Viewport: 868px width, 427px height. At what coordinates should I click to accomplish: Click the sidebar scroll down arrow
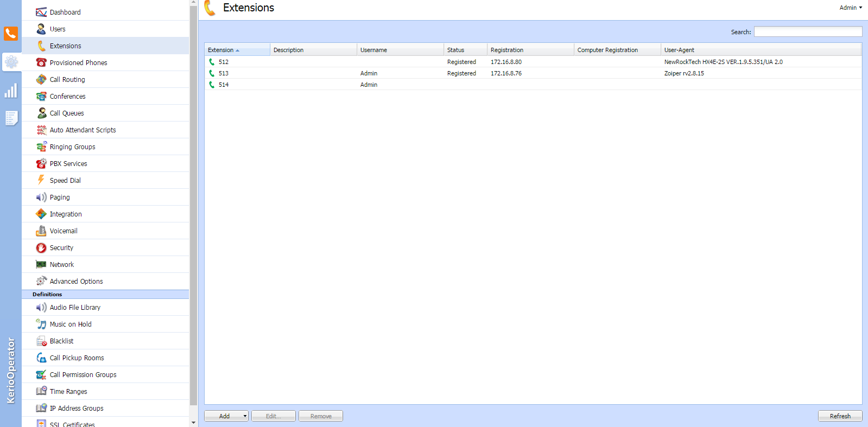point(194,423)
